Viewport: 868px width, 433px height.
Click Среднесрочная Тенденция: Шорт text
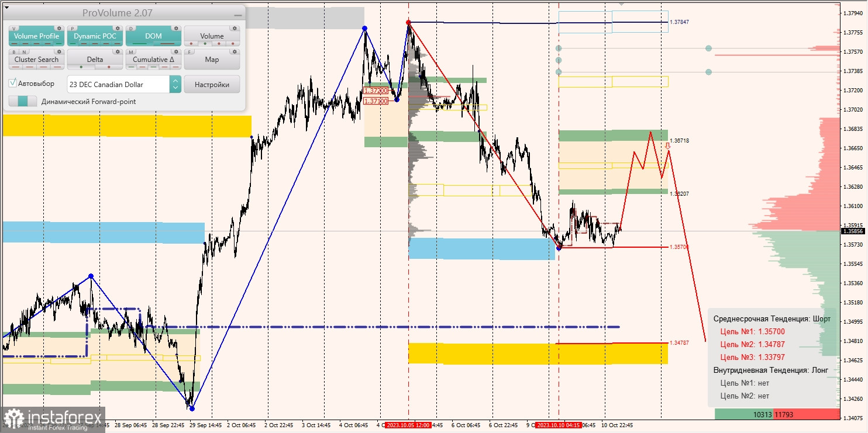tap(771, 319)
